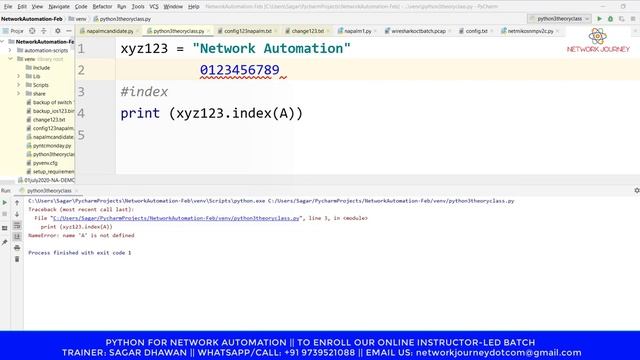Open Project panel settings gear
This screenshot has width=640, height=360.
coord(58,31)
